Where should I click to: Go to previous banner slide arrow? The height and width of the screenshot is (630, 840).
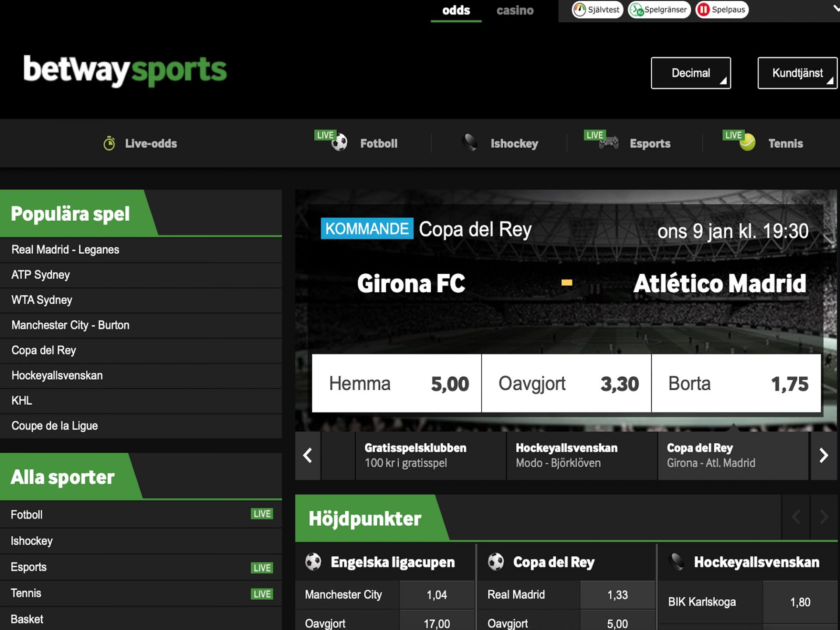[x=308, y=456]
